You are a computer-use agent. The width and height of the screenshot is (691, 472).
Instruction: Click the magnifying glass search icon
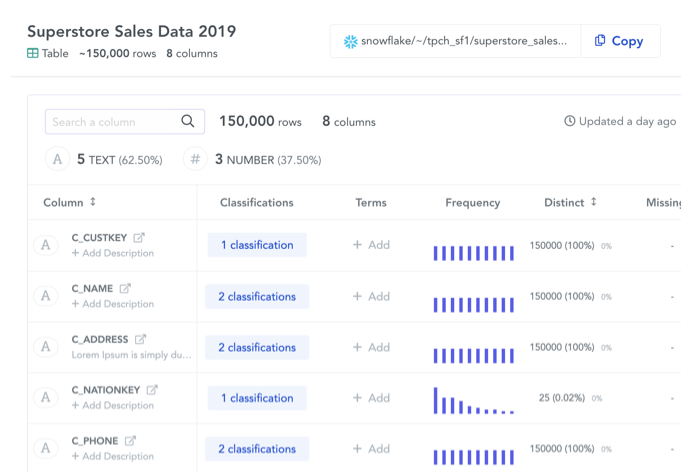[x=188, y=121]
